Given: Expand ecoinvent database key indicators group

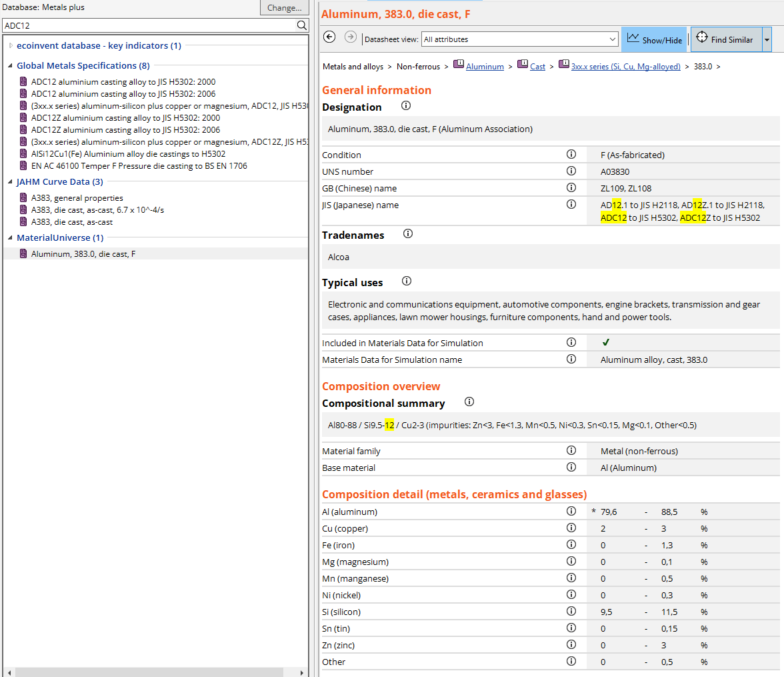Looking at the screenshot, I should click(11, 46).
